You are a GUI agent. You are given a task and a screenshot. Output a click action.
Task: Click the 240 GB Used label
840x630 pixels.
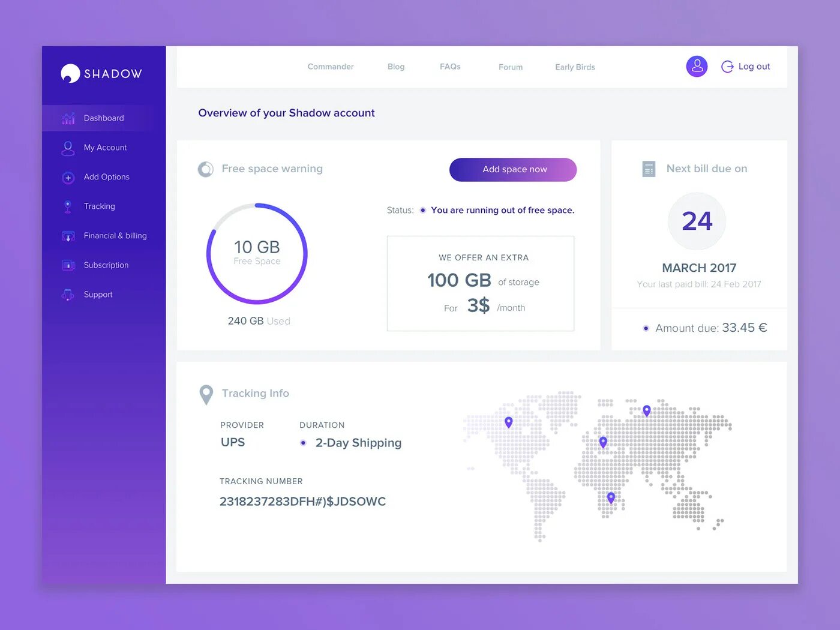[x=259, y=321]
